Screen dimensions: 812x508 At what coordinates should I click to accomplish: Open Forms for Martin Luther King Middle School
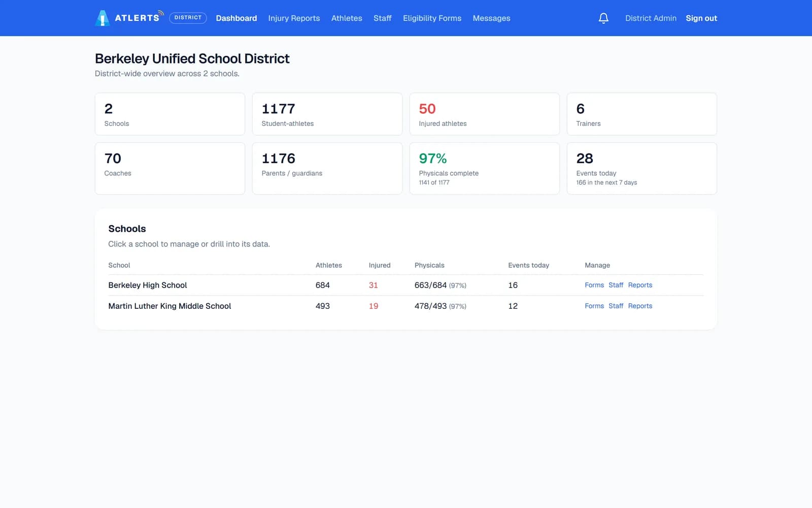(594, 306)
